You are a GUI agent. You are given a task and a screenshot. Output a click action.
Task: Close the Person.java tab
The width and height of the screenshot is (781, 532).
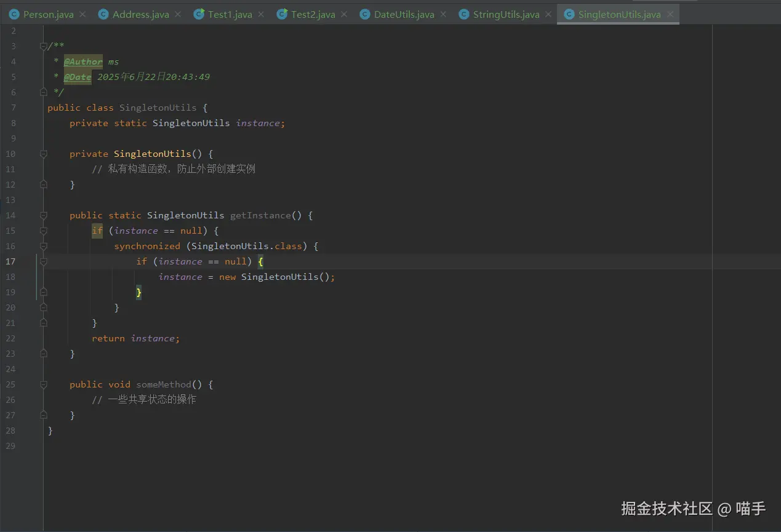(x=82, y=15)
